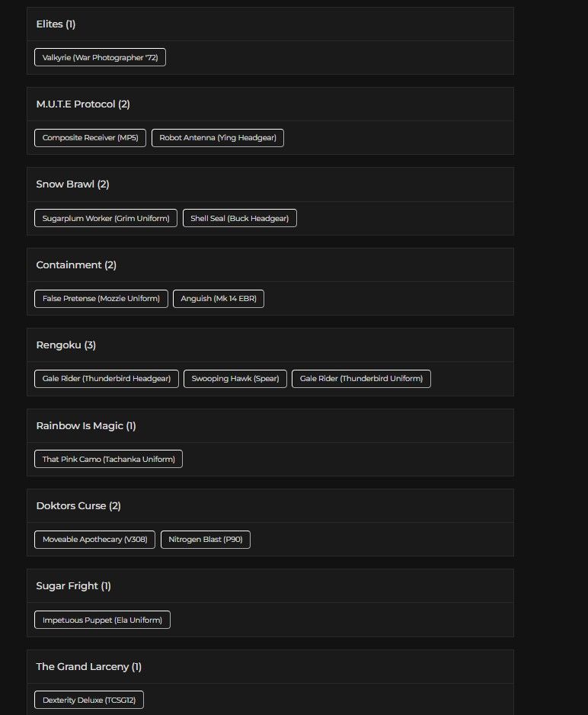
Task: Click Shell Seal (Buck Headgear) tag
Action: [239, 218]
